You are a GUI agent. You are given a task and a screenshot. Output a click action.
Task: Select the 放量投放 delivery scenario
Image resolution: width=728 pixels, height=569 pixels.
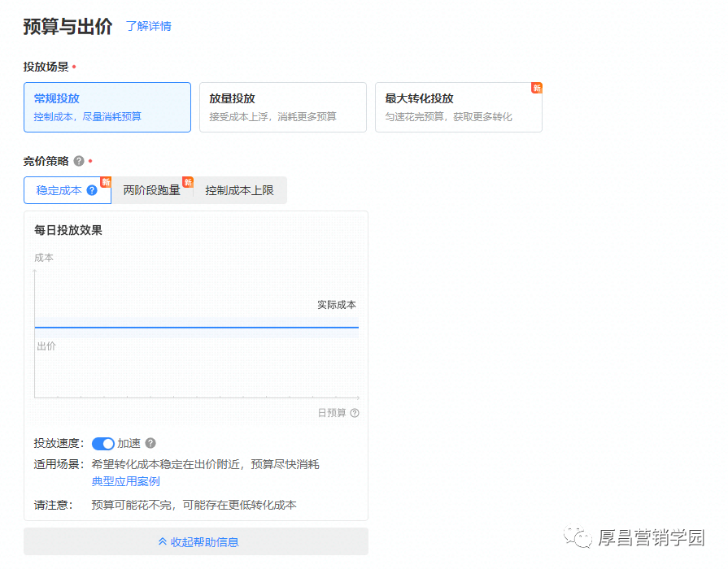pyautogui.click(x=282, y=106)
